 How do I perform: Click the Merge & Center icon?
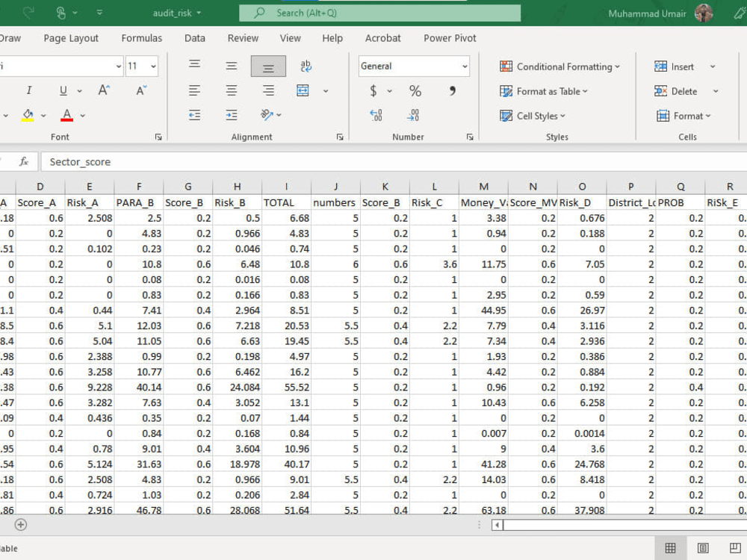[x=303, y=90]
